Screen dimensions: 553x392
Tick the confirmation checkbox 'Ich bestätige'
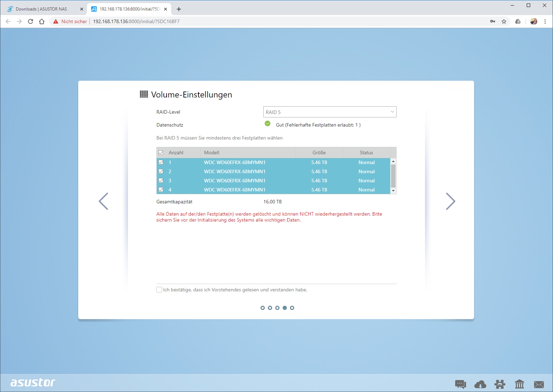(x=159, y=290)
